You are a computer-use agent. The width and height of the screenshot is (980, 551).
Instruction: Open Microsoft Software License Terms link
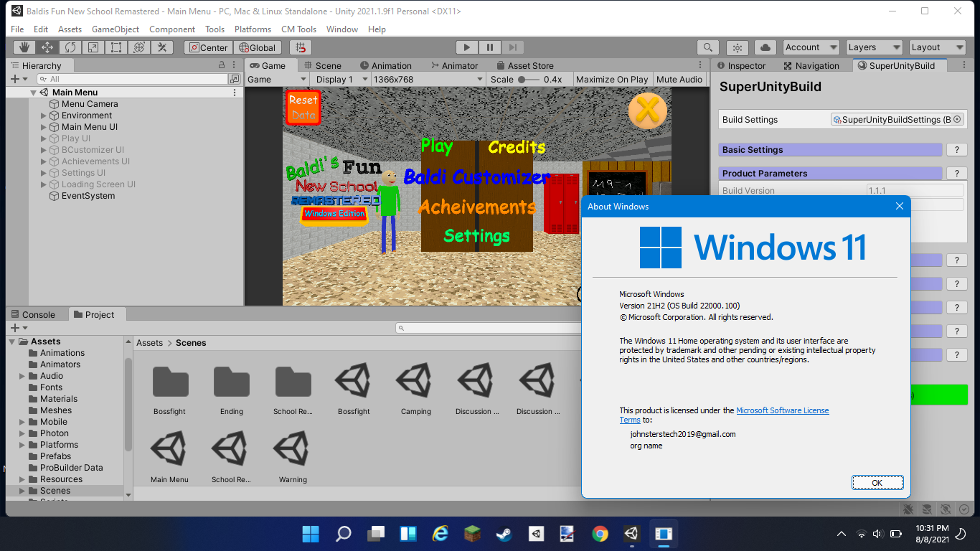click(x=725, y=415)
